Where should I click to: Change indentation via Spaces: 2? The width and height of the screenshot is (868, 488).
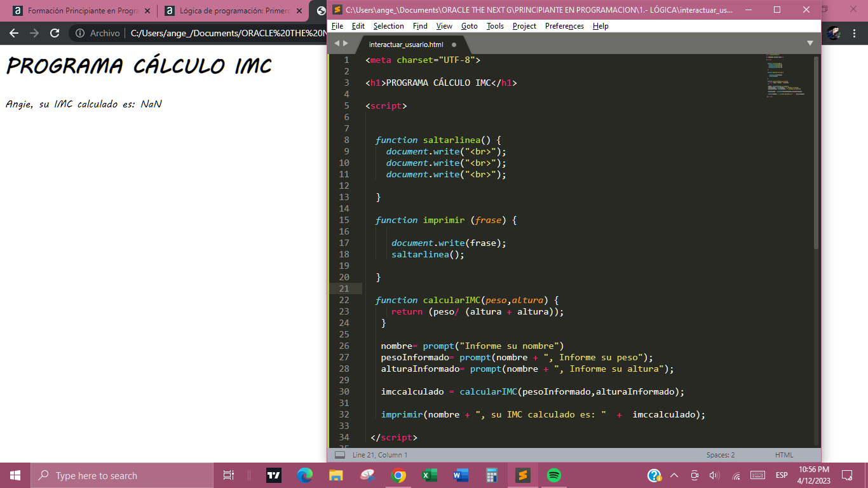click(x=721, y=455)
